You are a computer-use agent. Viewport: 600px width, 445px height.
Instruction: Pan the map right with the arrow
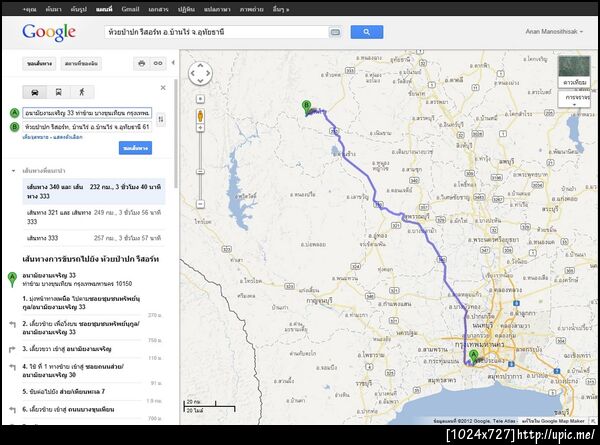208,73
